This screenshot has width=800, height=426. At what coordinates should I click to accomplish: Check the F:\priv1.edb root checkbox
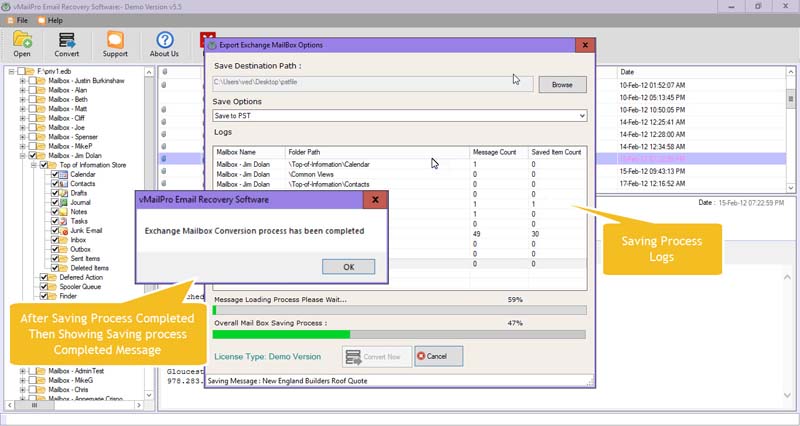pos(21,71)
